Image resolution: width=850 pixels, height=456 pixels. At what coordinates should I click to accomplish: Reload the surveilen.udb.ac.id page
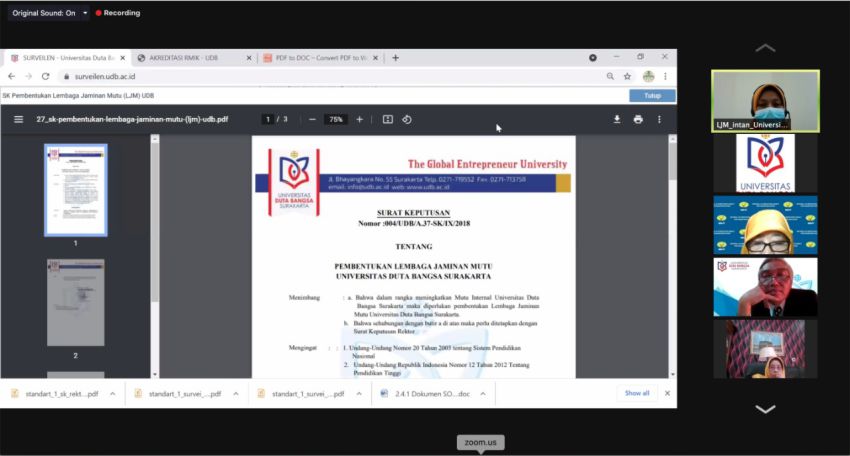pos(46,76)
